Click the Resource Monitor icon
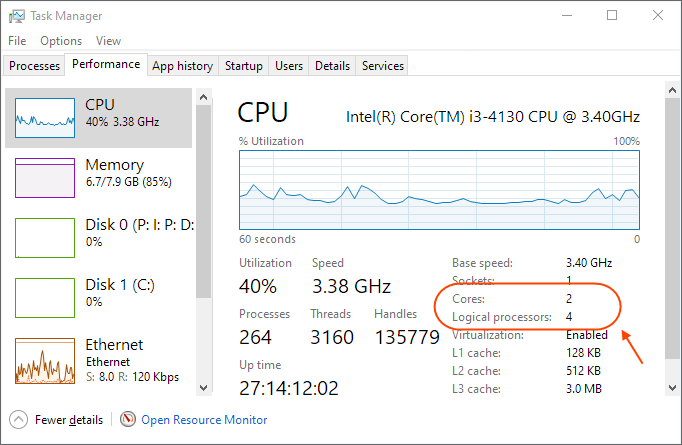 point(128,420)
